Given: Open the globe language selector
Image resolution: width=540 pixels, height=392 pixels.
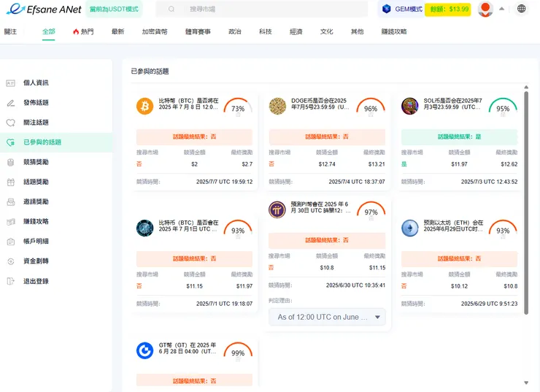Looking at the screenshot, I should point(522,9).
